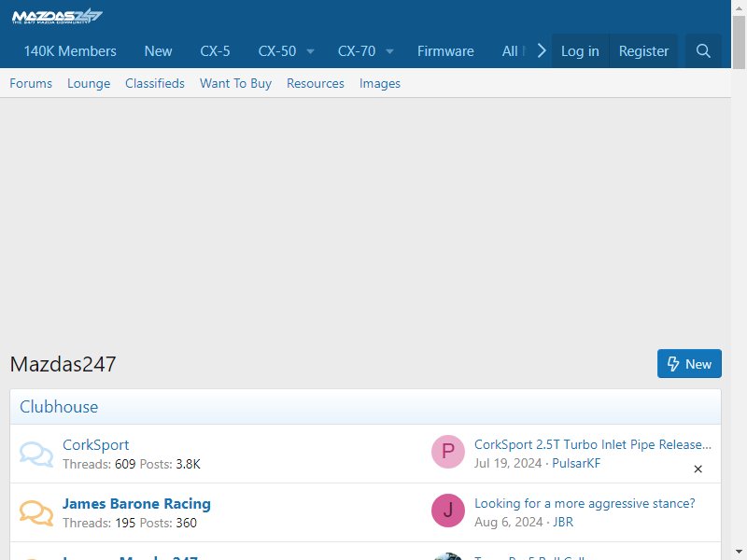This screenshot has width=747, height=560.
Task: Click the Mazdas247 logo
Action: [57, 16]
